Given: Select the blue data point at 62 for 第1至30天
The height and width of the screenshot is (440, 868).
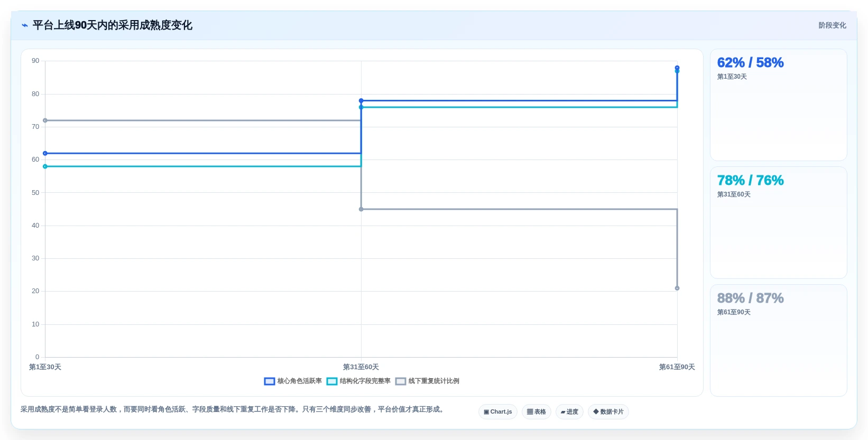Looking at the screenshot, I should click(45, 154).
